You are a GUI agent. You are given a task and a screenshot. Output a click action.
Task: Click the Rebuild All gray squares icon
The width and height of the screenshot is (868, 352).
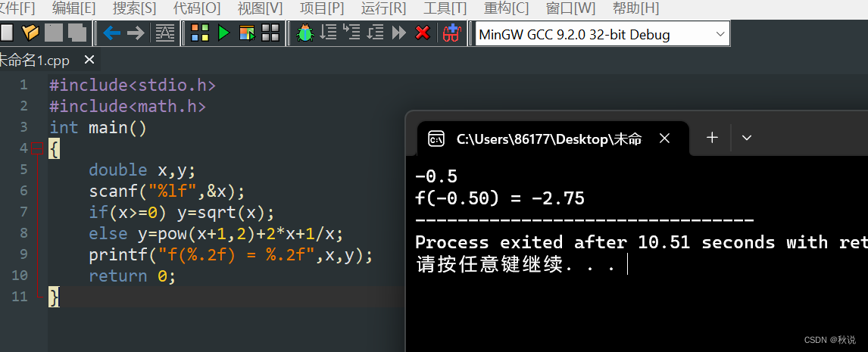pos(270,33)
